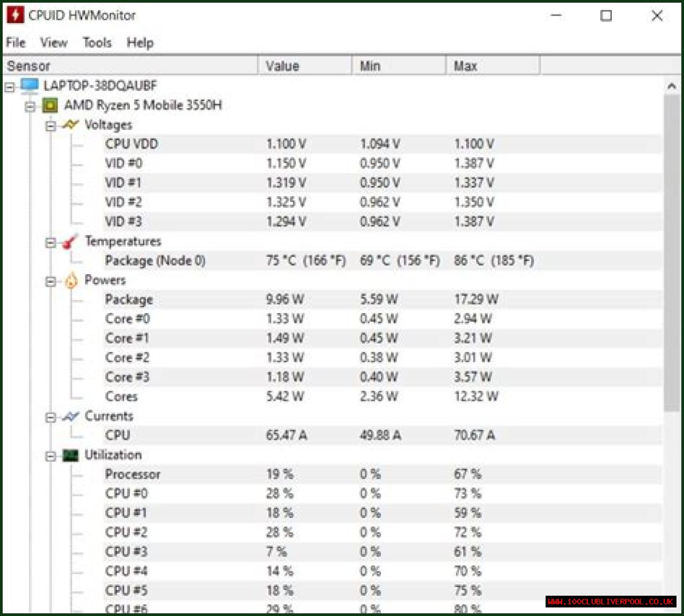Click the AMD Ryzen processor chip icon

(x=50, y=105)
